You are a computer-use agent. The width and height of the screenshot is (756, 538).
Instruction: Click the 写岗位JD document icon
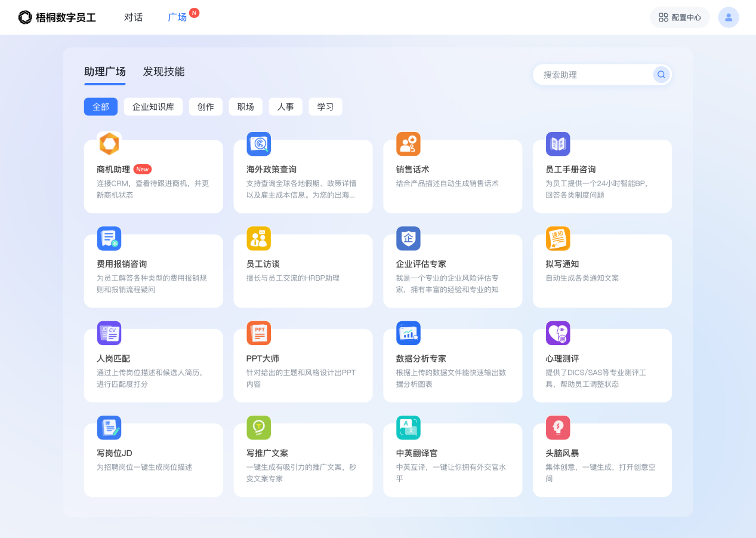109,428
